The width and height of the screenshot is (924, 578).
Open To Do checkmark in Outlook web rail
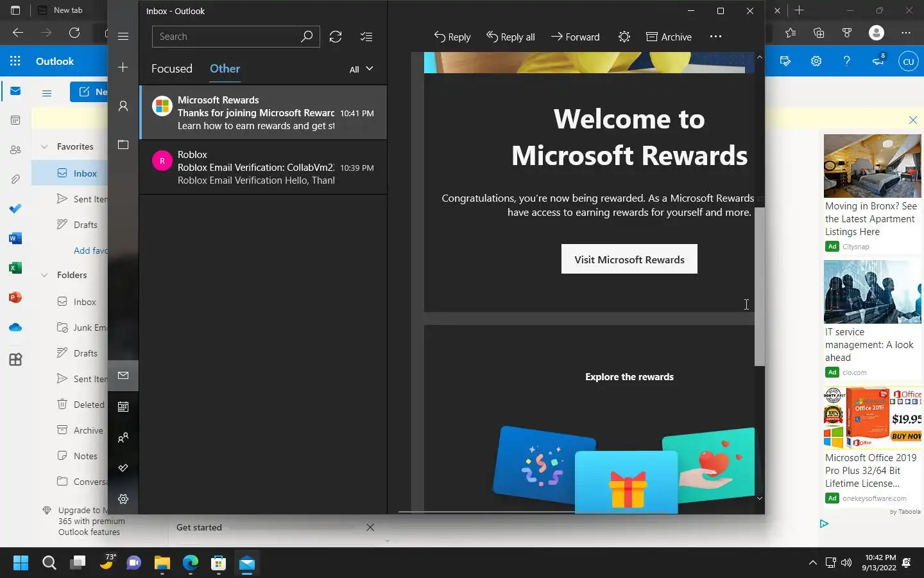15,209
